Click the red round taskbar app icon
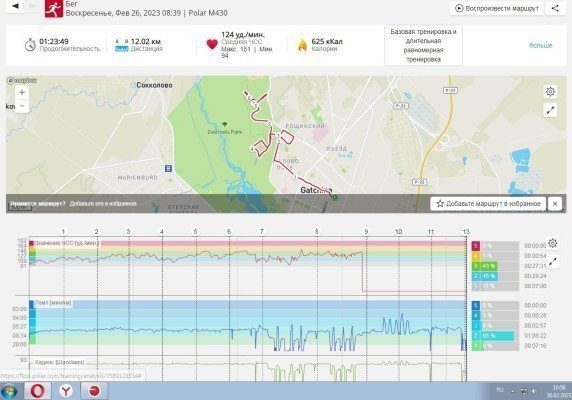572x400 pixels. 94,391
